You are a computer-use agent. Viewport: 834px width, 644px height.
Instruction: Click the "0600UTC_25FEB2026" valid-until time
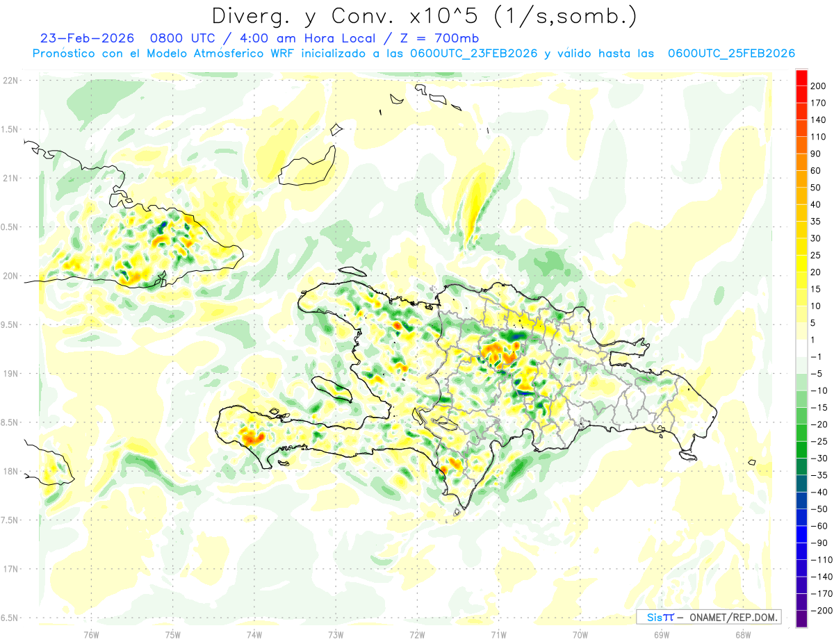[731, 53]
